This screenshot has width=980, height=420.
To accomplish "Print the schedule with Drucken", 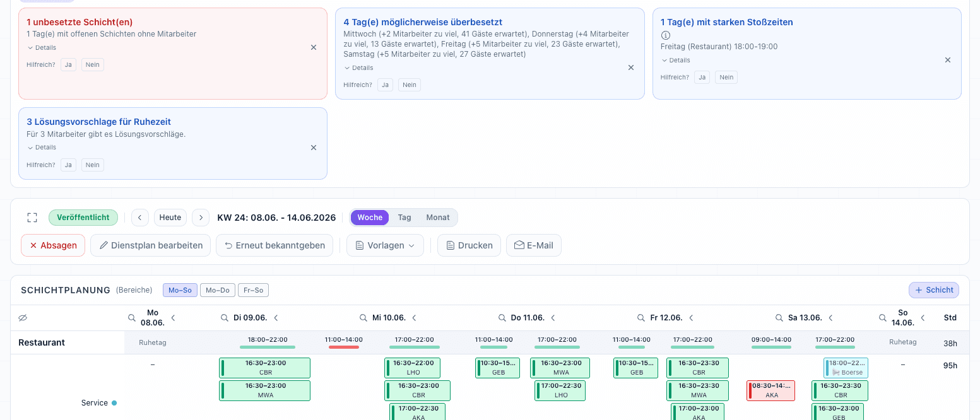I will [x=469, y=245].
